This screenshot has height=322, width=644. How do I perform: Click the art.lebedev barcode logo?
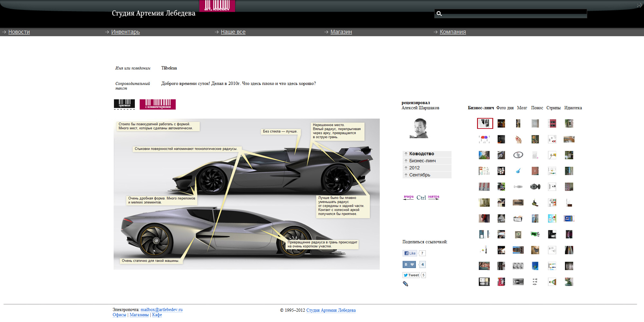(217, 6)
